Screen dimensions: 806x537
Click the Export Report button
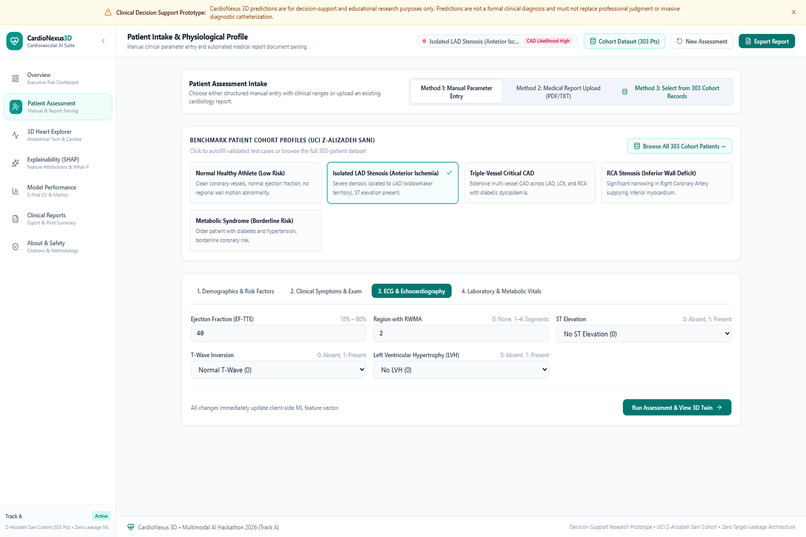[767, 41]
